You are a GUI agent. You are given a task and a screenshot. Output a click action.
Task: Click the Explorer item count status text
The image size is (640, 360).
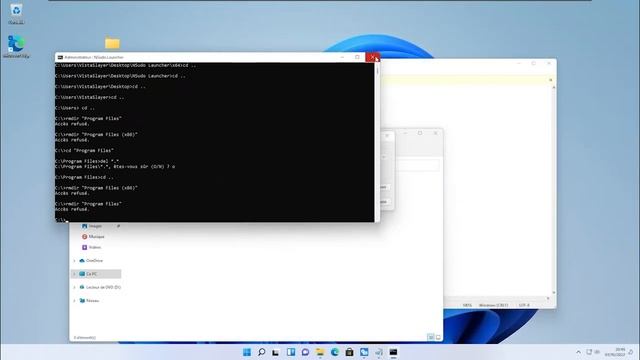pos(85,338)
